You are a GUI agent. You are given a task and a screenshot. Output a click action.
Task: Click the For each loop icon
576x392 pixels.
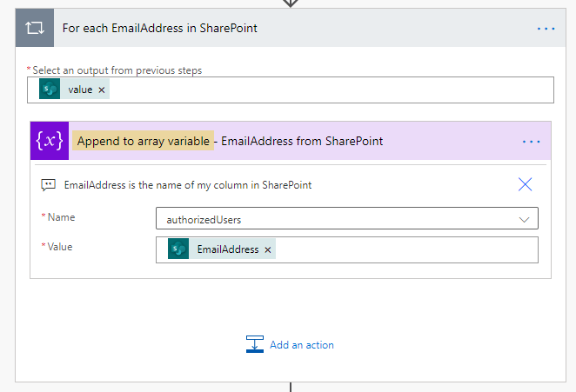point(35,28)
